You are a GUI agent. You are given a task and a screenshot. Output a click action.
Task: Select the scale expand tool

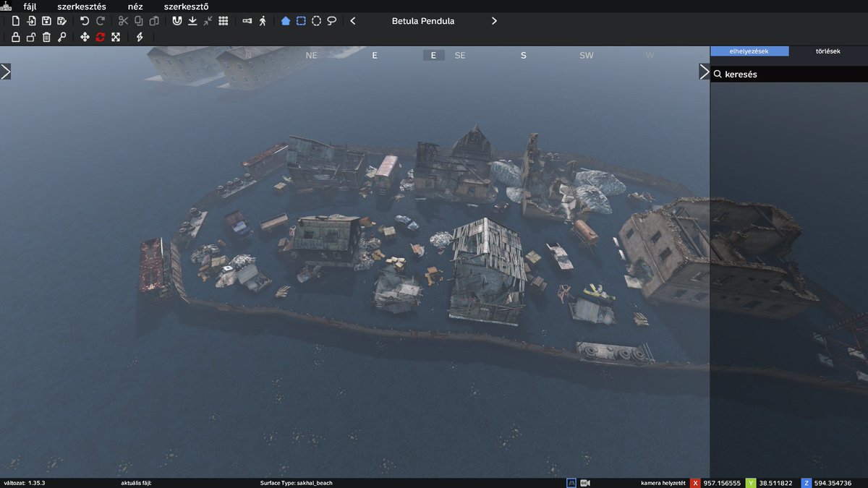pos(116,37)
